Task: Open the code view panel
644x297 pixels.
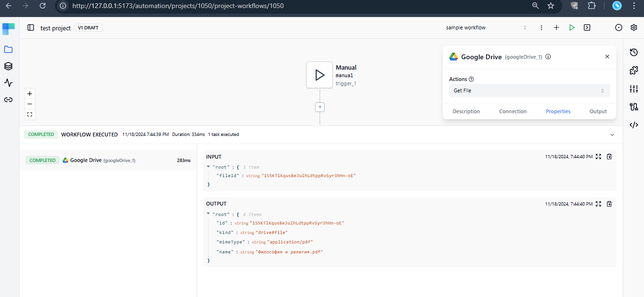Action: click(634, 125)
